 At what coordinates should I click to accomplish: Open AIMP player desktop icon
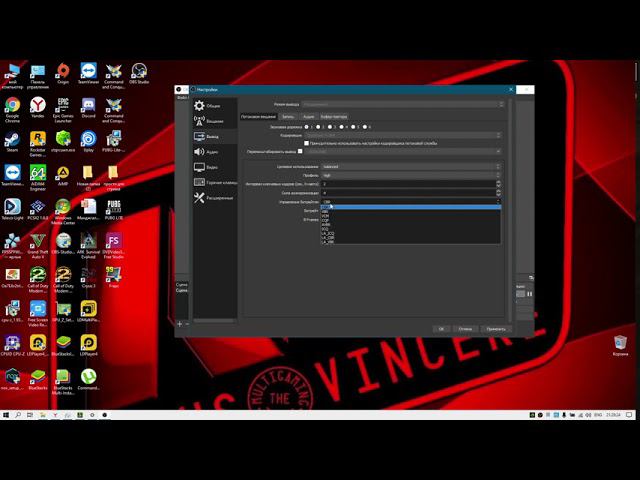(x=63, y=176)
